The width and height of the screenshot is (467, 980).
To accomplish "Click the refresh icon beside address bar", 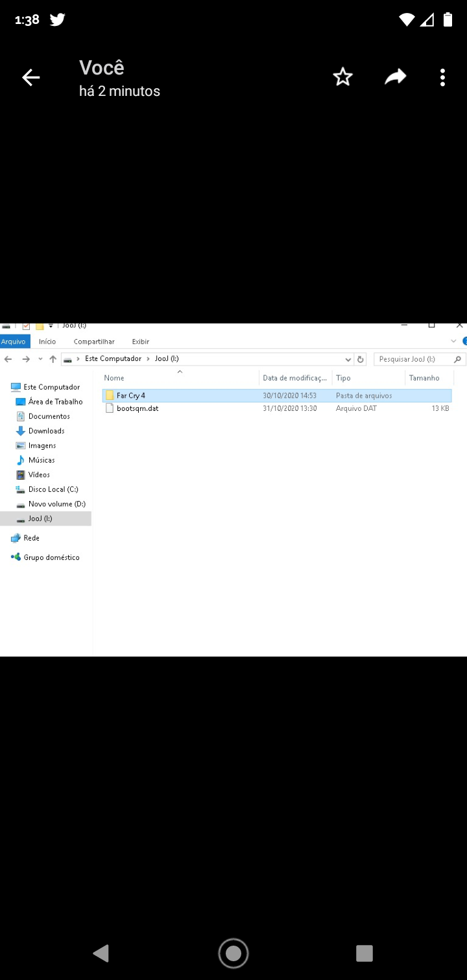I will coord(361,359).
